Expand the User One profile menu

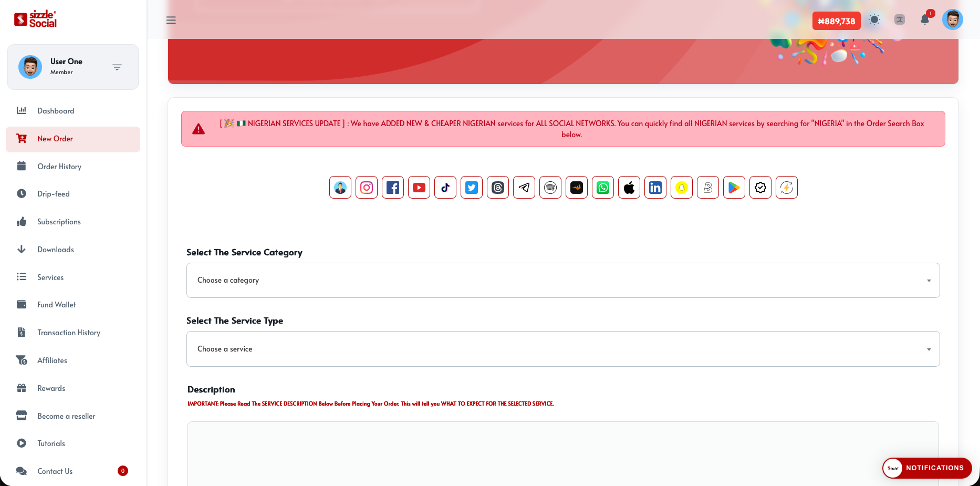coord(117,67)
